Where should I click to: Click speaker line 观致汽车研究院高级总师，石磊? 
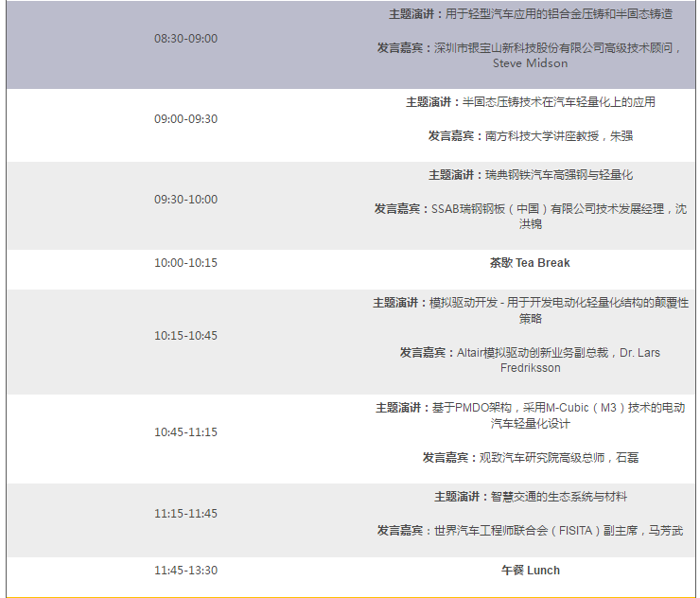(x=530, y=458)
